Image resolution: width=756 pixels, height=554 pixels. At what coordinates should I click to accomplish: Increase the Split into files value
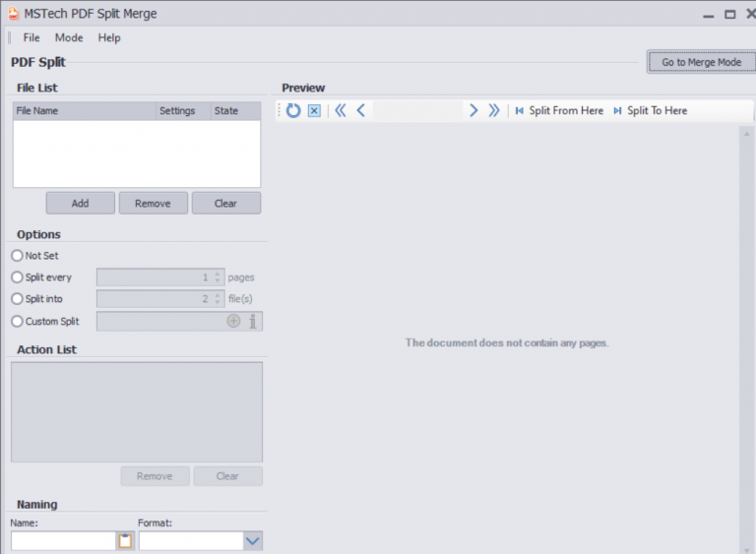coord(218,295)
